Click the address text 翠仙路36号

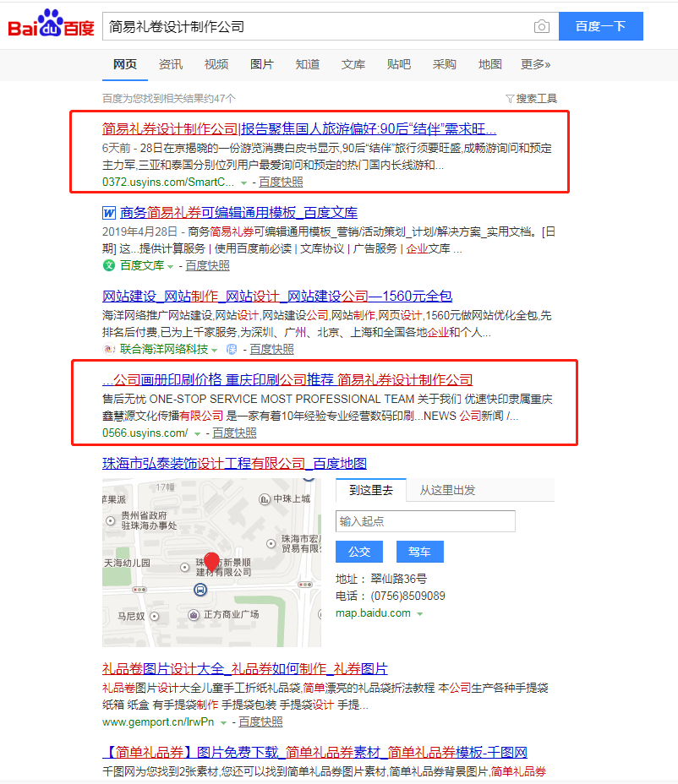coord(399,579)
